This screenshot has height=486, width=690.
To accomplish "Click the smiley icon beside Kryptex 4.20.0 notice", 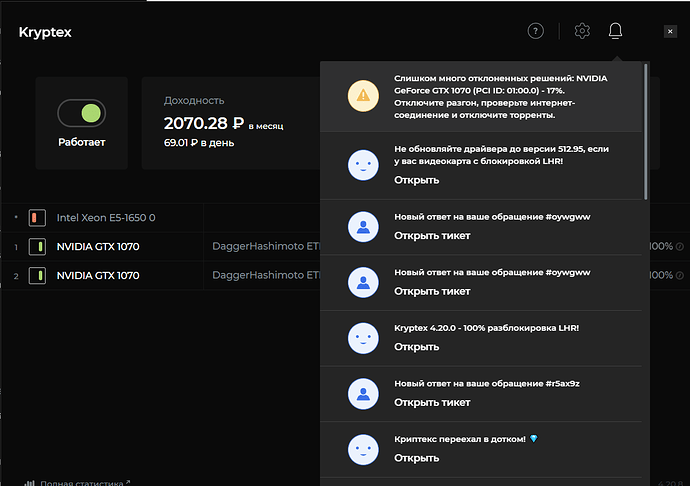I will click(x=363, y=338).
